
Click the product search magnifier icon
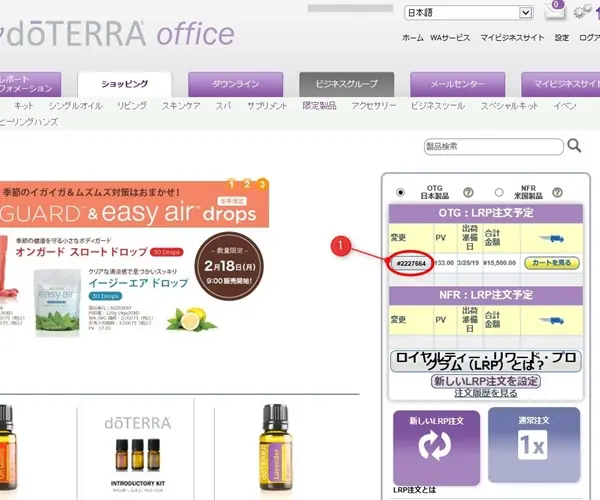tap(574, 146)
